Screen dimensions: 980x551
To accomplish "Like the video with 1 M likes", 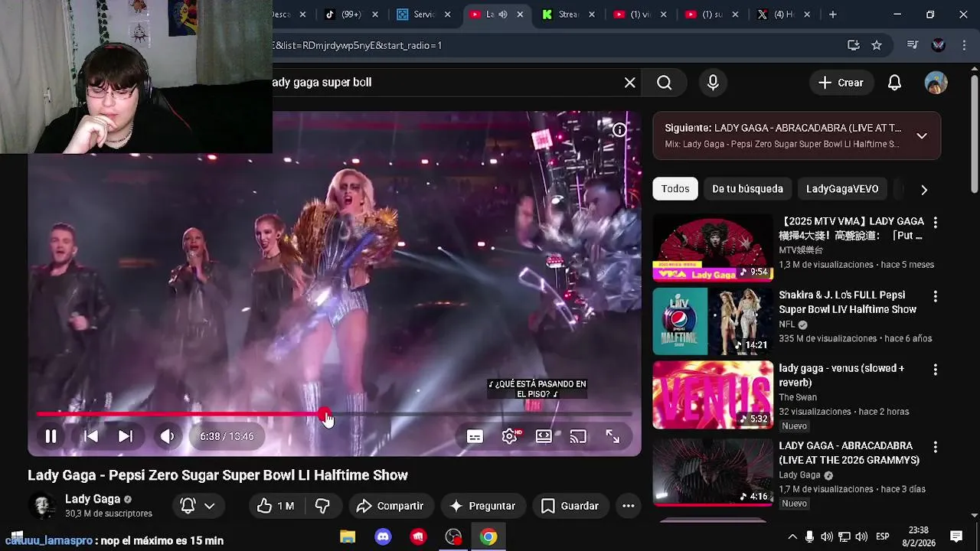I will [276, 506].
